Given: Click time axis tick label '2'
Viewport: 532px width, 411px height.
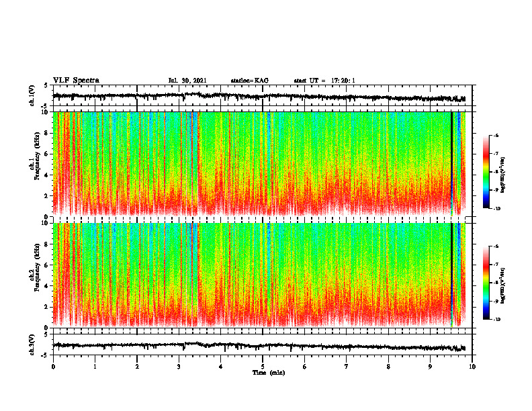Looking at the screenshot, I should pos(137,367).
